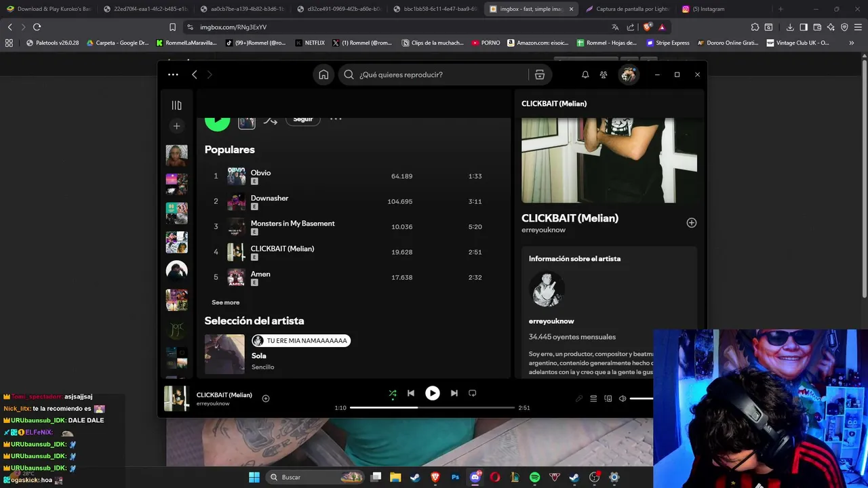Click now playing cover in player bar
This screenshot has height=488, width=868.
(x=176, y=399)
